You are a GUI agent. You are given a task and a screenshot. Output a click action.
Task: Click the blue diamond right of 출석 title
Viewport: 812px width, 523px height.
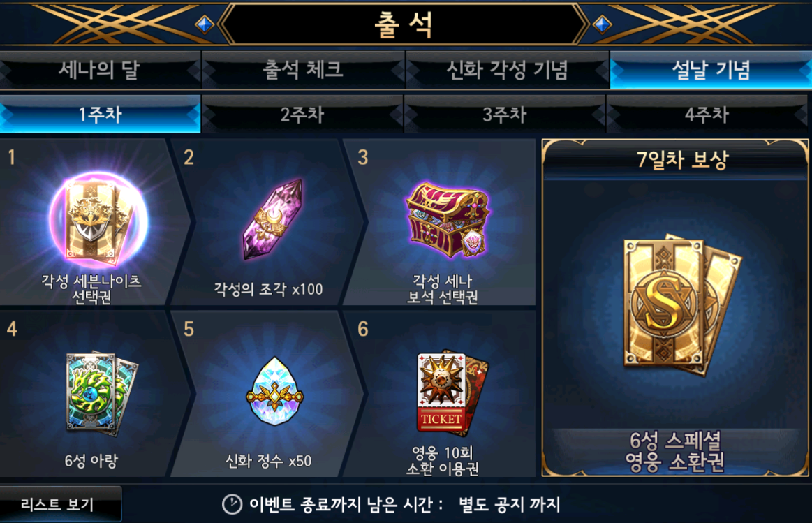pos(602,24)
